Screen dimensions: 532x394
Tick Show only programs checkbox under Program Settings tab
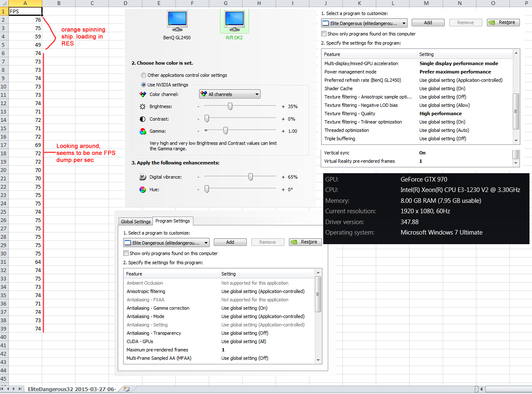point(126,253)
